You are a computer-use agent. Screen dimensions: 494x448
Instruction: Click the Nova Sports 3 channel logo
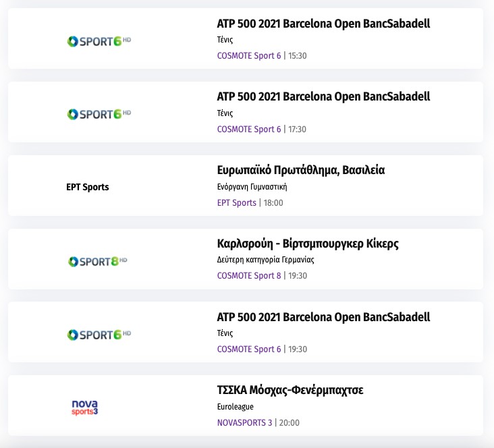(x=85, y=408)
